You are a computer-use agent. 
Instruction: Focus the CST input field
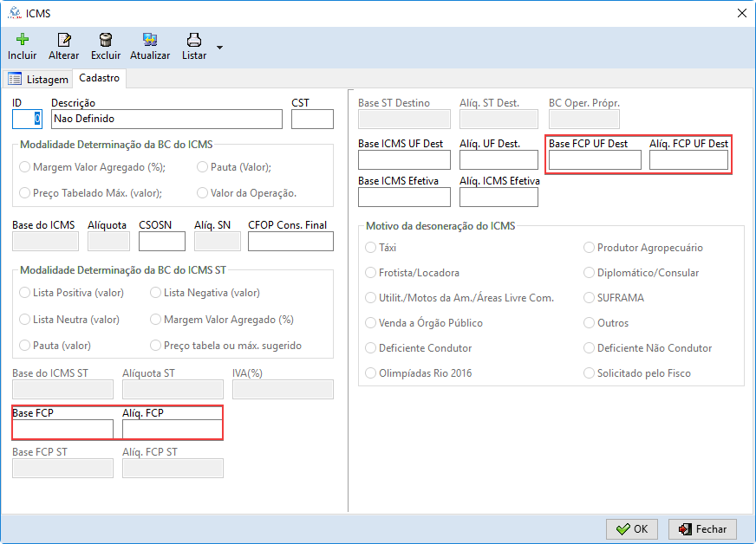click(312, 119)
